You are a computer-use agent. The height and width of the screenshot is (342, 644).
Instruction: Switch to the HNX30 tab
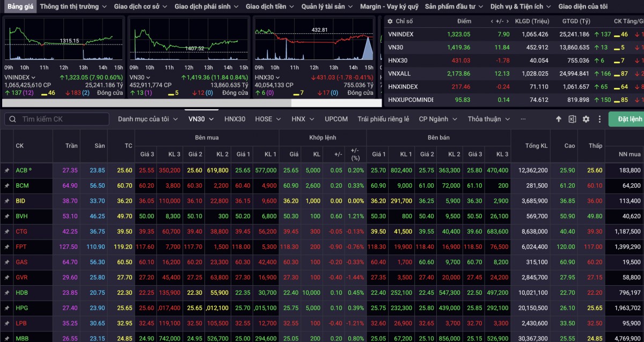[235, 119]
